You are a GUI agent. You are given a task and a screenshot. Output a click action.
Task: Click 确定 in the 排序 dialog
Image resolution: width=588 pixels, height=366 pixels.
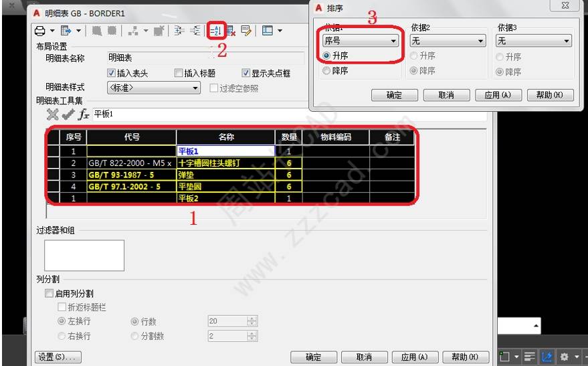[x=395, y=95]
